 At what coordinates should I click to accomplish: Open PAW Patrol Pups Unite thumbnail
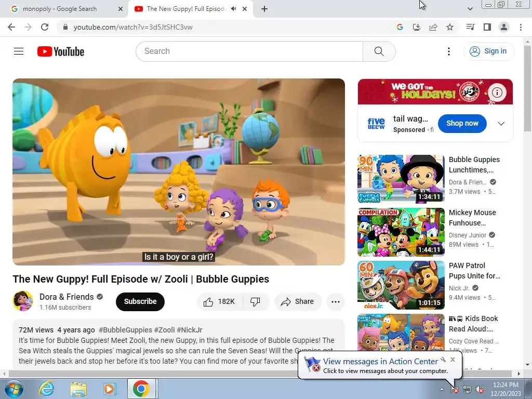coord(401,285)
